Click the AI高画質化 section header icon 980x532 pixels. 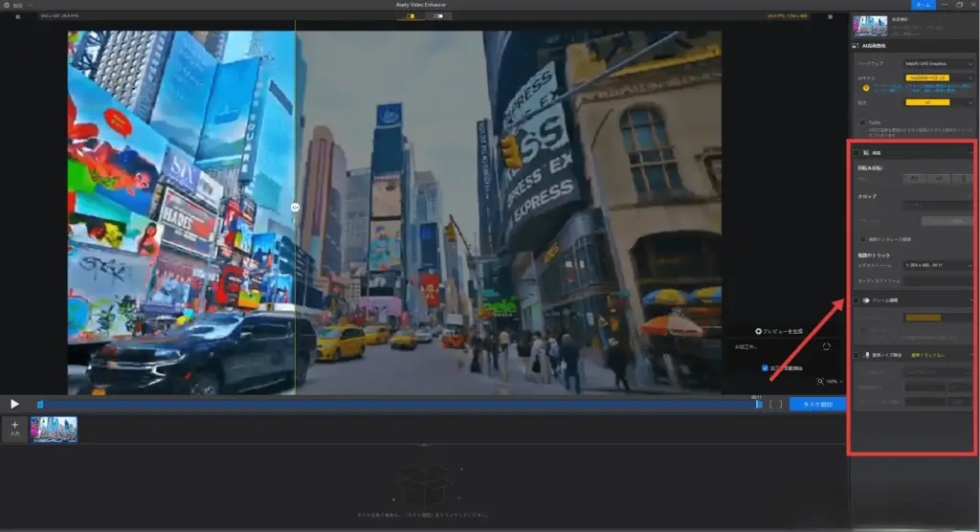[855, 46]
